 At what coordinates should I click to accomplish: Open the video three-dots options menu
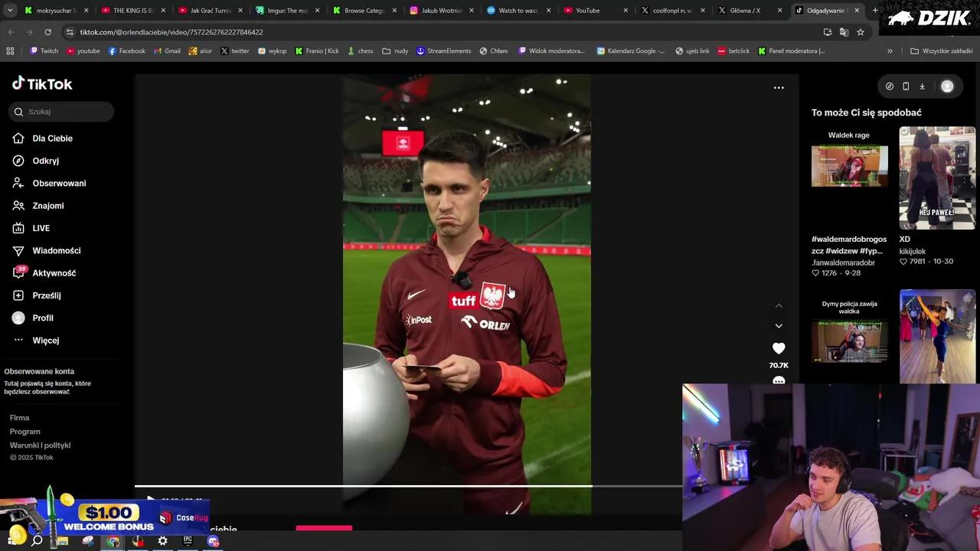click(x=779, y=88)
